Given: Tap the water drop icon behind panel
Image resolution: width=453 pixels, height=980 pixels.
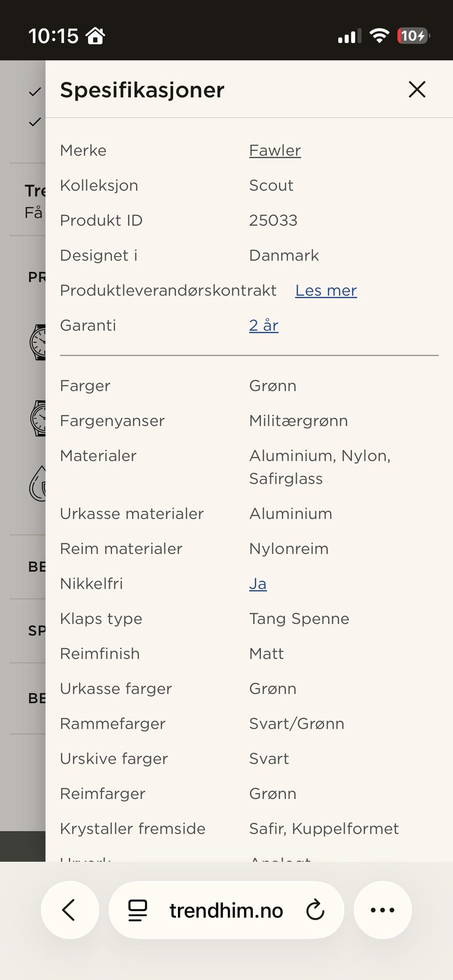Looking at the screenshot, I should click(38, 484).
